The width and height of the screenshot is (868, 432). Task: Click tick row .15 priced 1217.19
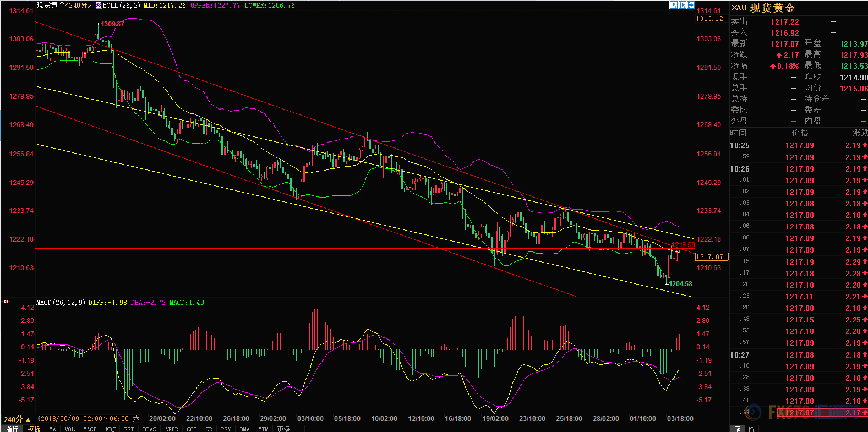click(x=799, y=262)
